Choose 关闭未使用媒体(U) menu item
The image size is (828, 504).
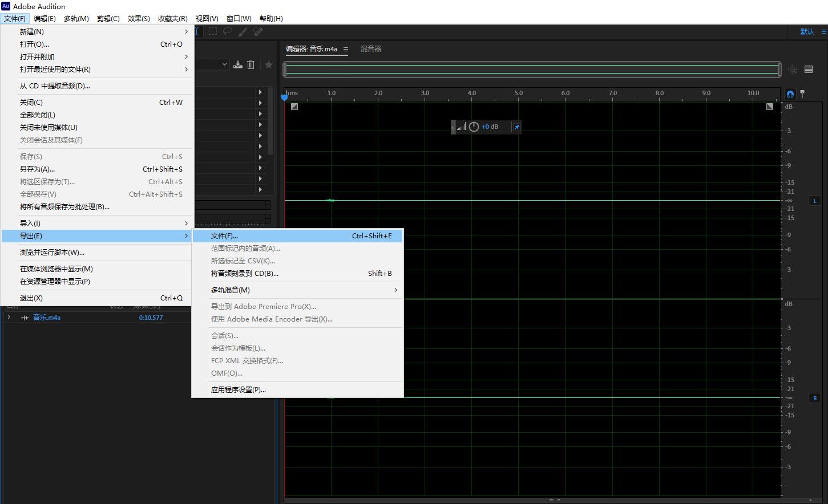[x=98, y=127]
